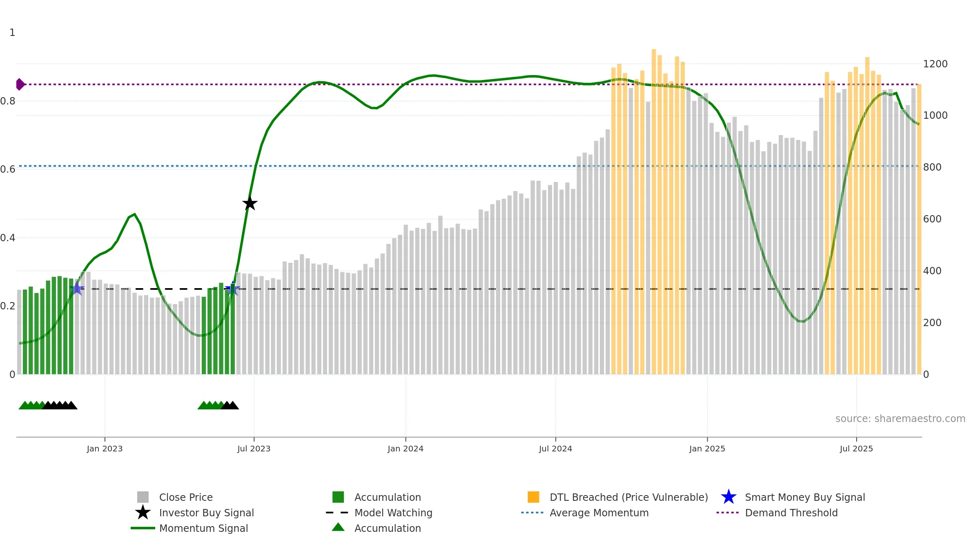Click the black Investor Buy Signal star on chart

click(x=250, y=203)
